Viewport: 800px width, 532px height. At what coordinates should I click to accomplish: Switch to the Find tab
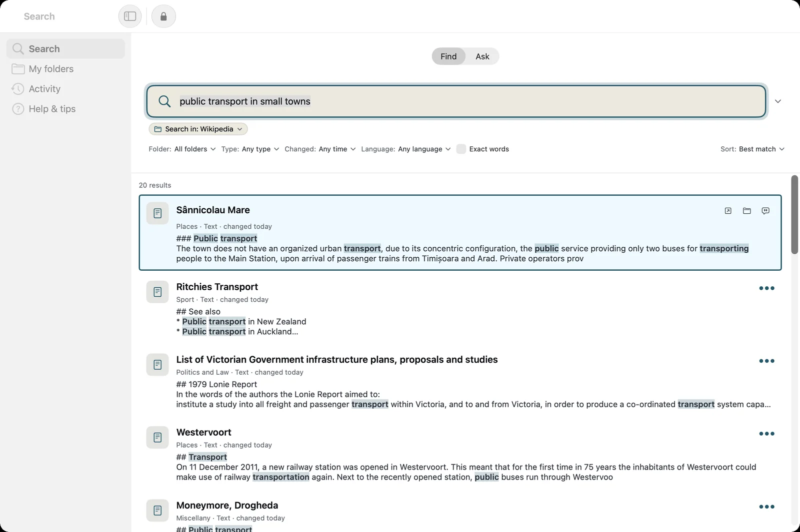tap(448, 56)
